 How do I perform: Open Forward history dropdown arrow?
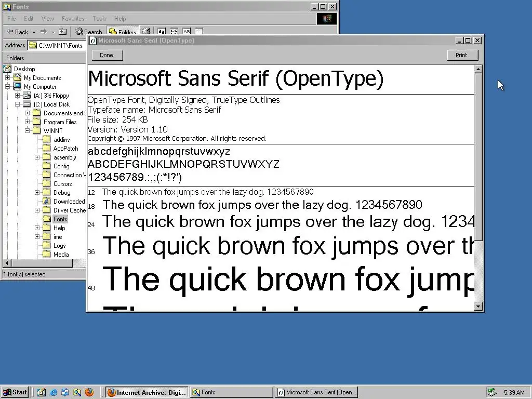tap(54, 32)
